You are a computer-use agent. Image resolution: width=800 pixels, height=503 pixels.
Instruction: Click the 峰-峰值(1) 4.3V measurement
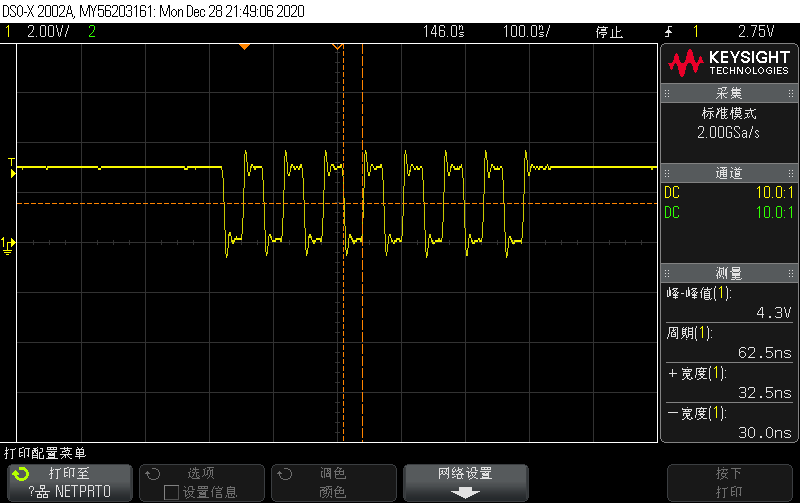click(729, 303)
